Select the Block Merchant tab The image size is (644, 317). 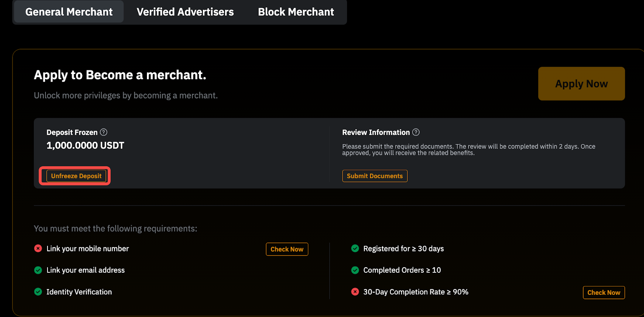[x=296, y=12]
